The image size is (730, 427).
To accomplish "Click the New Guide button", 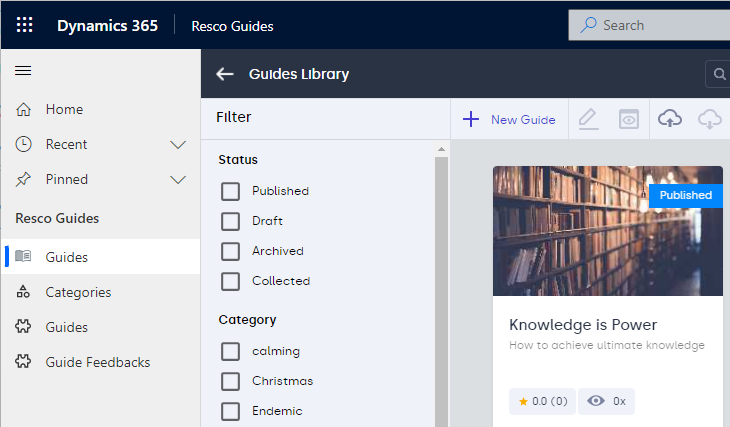I will [x=509, y=119].
